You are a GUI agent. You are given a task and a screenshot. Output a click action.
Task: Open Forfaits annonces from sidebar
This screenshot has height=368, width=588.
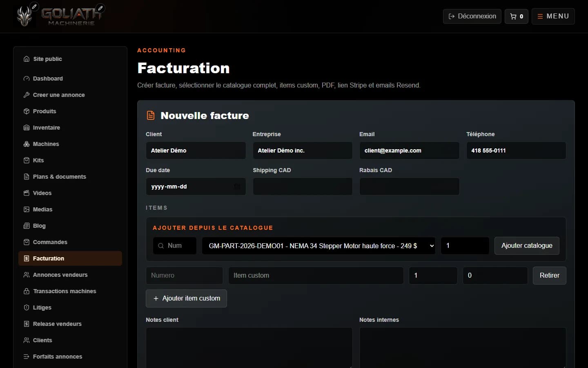click(x=70, y=357)
